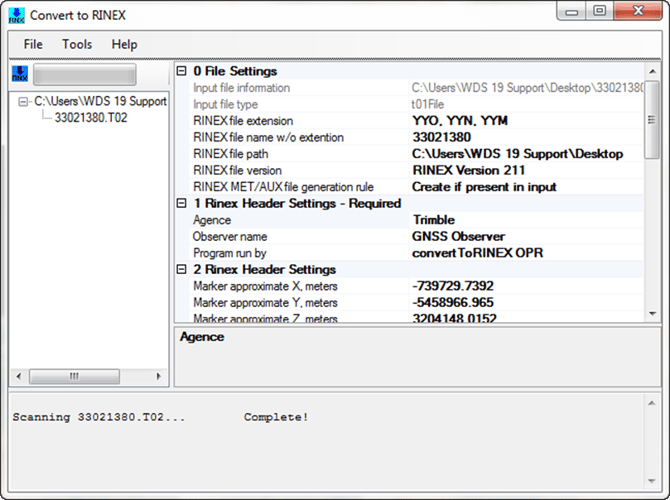Viewport: 670px width, 500px height.
Task: Click the property grid scrollbar down arrow
Action: [x=653, y=315]
